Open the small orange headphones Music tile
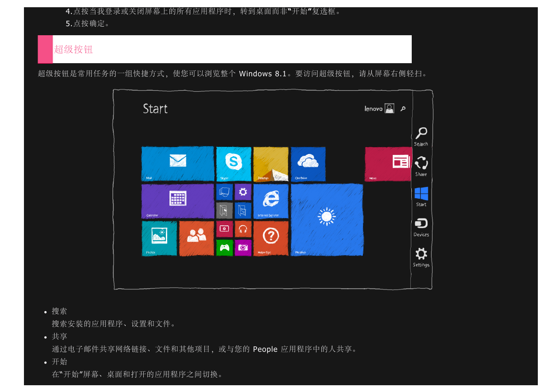This screenshot has height=392, width=555. point(243,229)
